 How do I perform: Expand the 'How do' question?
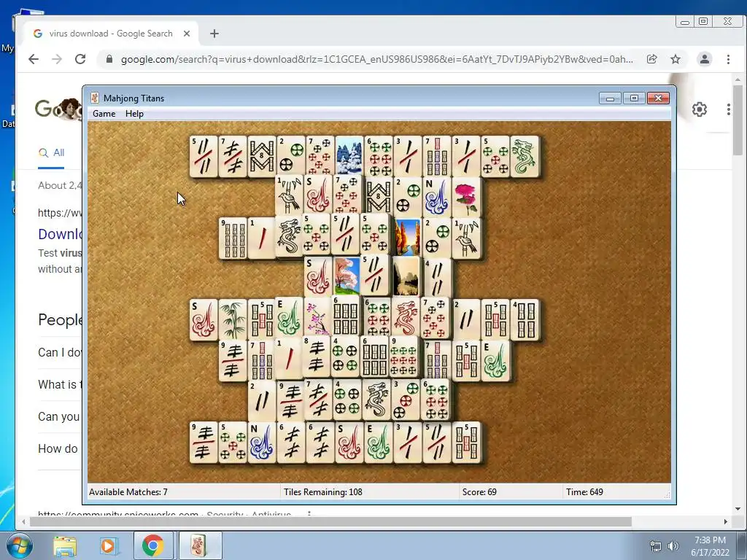pos(58,448)
